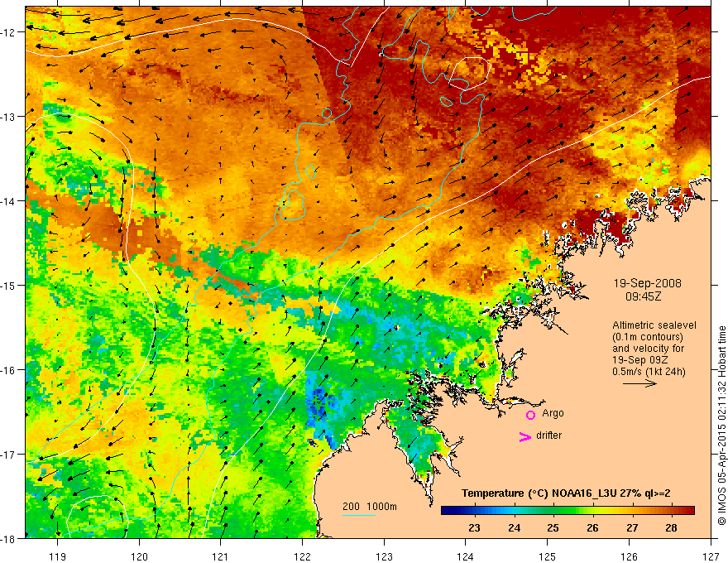
Task: Click the '0.5m/s (1kt 24h)' text
Action: click(649, 372)
